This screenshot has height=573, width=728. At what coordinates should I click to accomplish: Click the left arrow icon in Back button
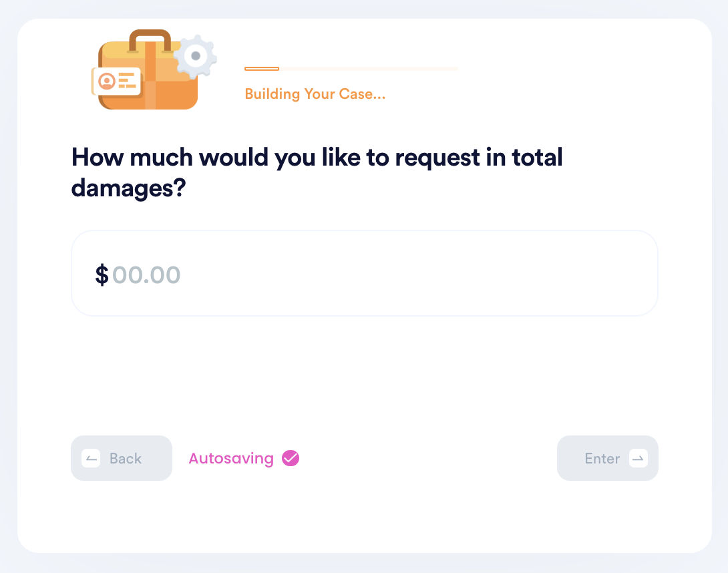point(91,459)
